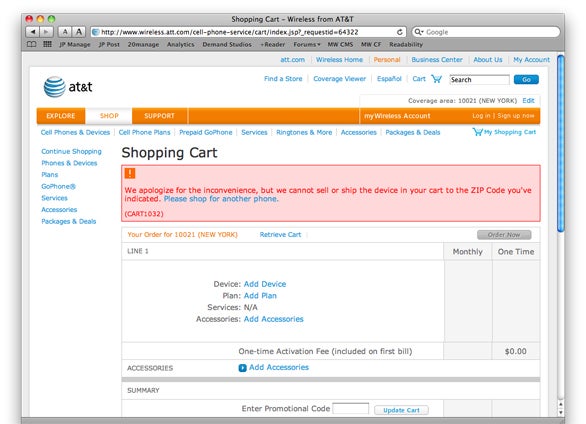This screenshot has height=424, width=586.
Task: Switch to the EXPLORE tab
Action: coord(61,116)
